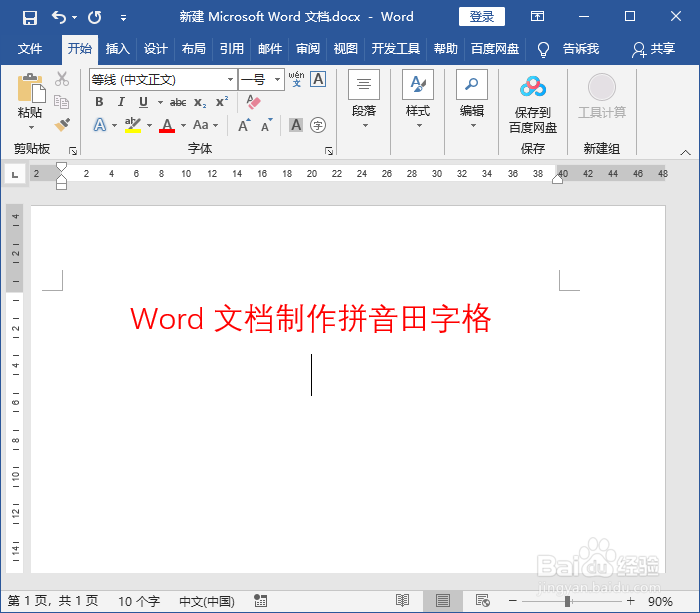
Task: Open the 字体 dialog launcher
Action: (329, 151)
